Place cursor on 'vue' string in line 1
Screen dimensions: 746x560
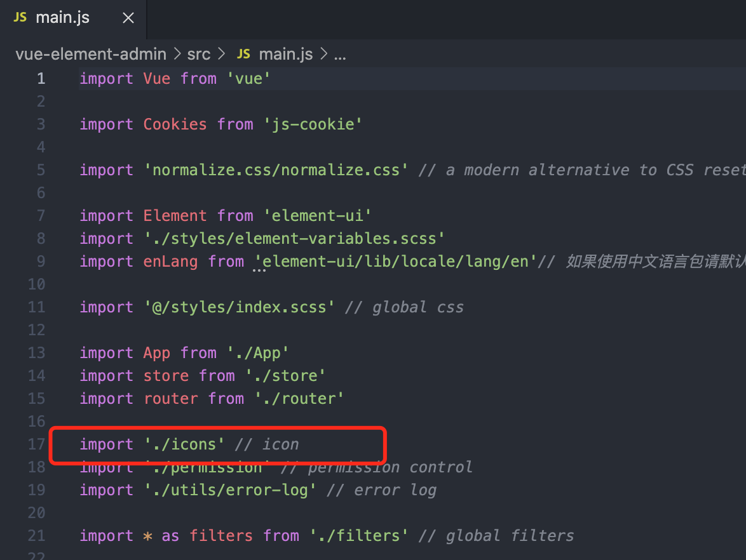[248, 79]
